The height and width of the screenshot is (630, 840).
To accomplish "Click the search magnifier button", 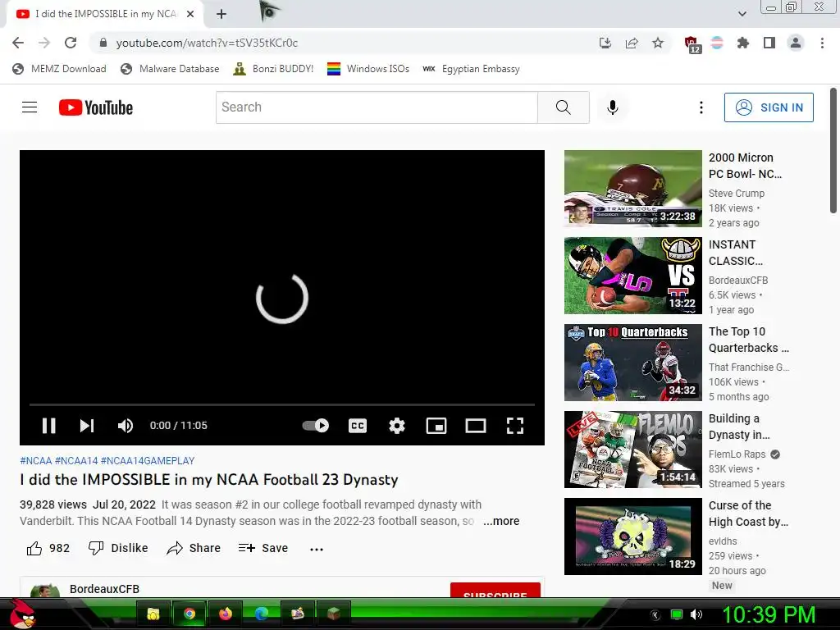I will (x=563, y=107).
